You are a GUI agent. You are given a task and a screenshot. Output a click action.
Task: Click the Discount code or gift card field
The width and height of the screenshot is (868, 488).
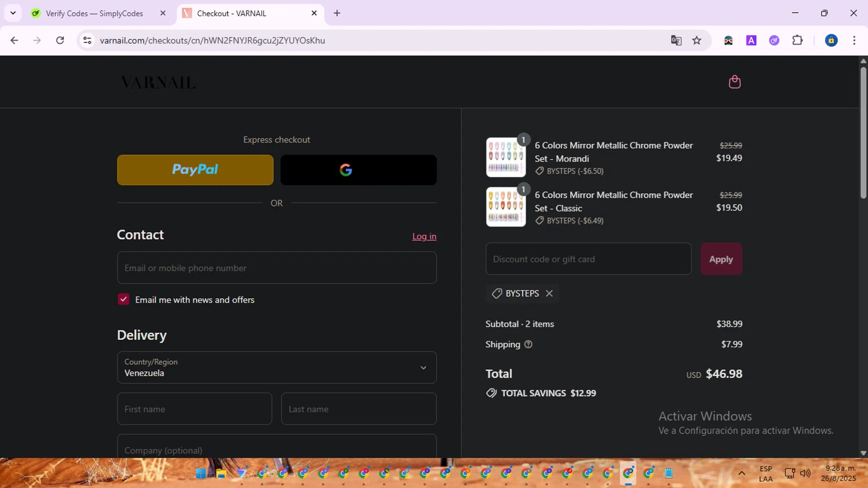(589, 259)
